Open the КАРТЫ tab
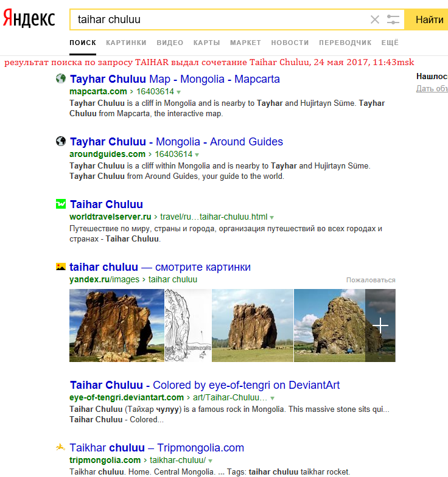This screenshot has height=477, width=448. click(207, 43)
